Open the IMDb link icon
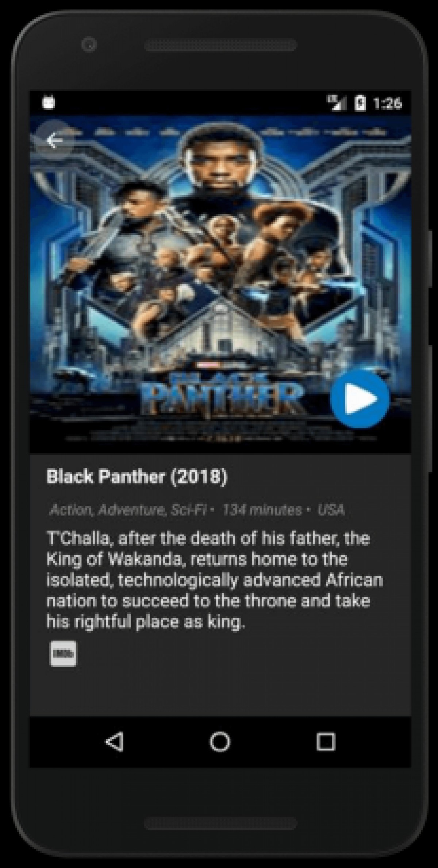Screen dimensions: 438x868 (63, 653)
